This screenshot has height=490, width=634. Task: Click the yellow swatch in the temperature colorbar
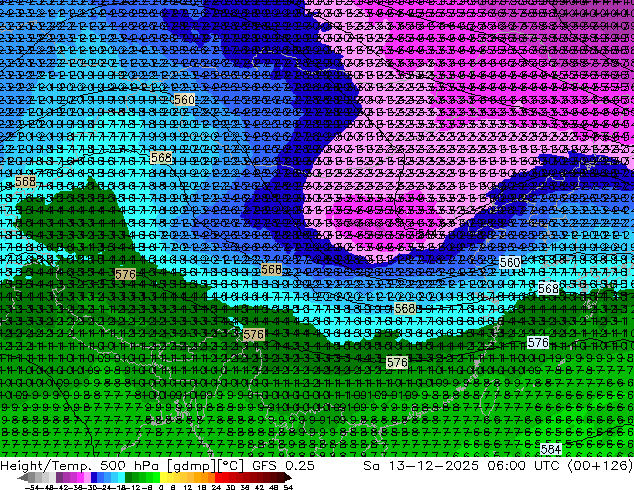coord(163,477)
